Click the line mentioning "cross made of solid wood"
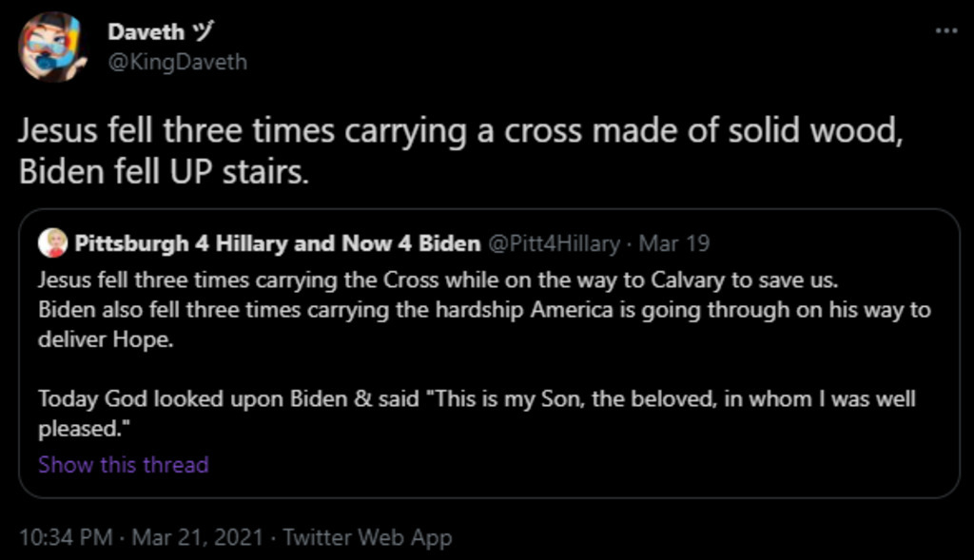Viewport: 974px width, 560px height. (x=458, y=131)
